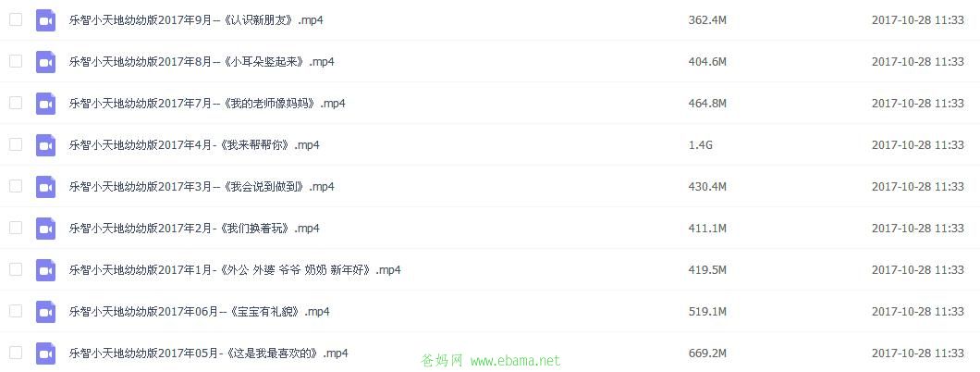Click video icon for 《认识新朋友》 file
This screenshot has height=372, width=980.
point(45,20)
